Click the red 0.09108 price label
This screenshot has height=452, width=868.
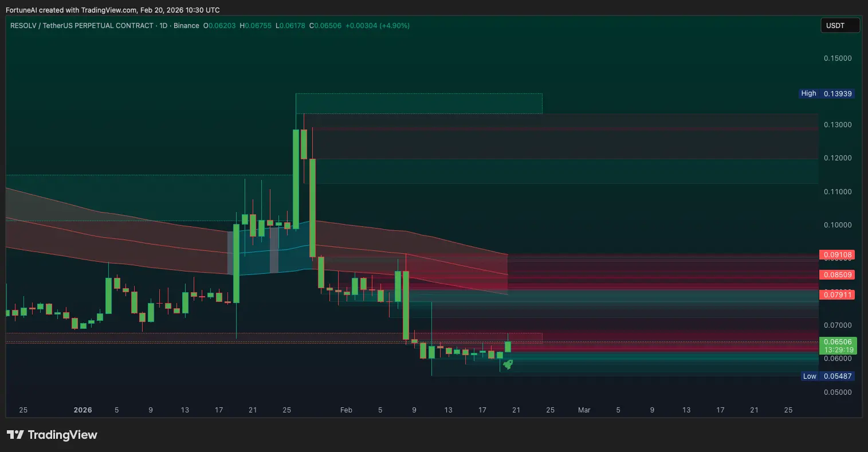pyautogui.click(x=837, y=254)
